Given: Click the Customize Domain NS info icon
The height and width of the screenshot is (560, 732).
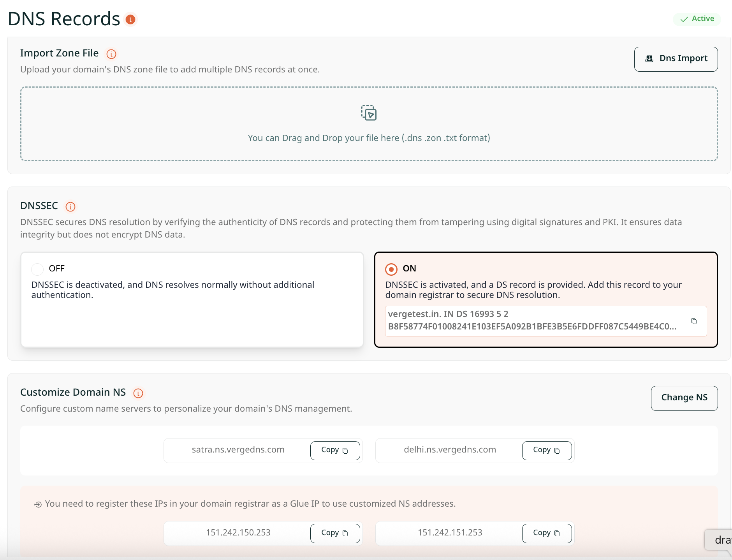Looking at the screenshot, I should (x=138, y=393).
